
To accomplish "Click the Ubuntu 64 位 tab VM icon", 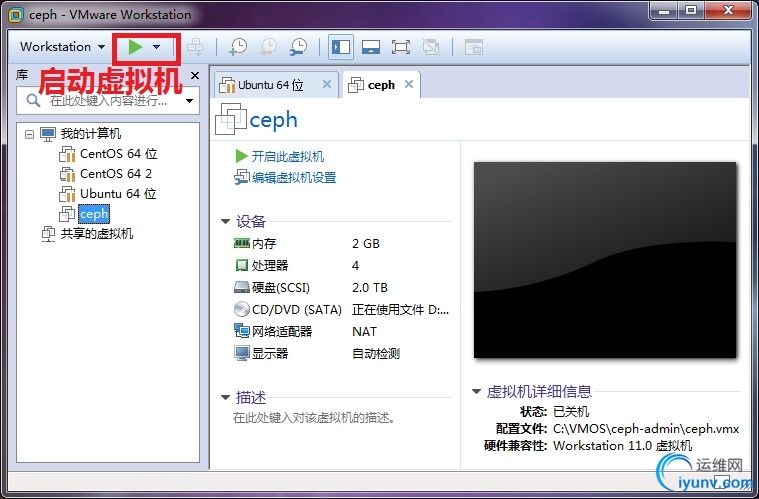I will (x=227, y=85).
